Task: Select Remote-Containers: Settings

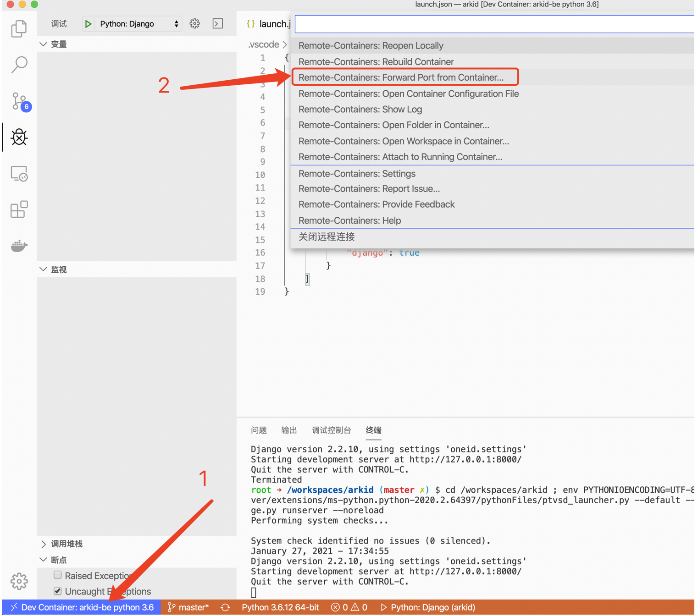Action: coord(492,174)
